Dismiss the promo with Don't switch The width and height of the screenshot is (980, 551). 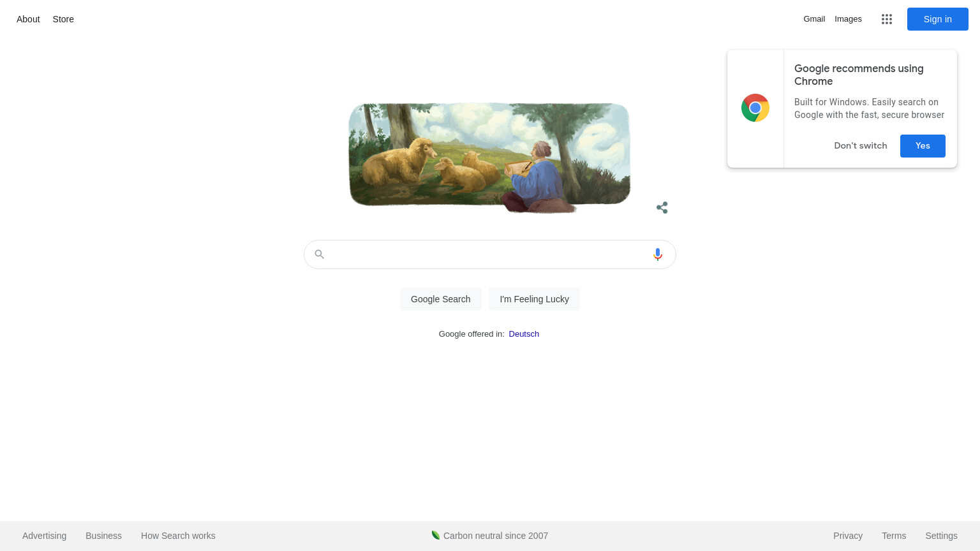pos(861,145)
